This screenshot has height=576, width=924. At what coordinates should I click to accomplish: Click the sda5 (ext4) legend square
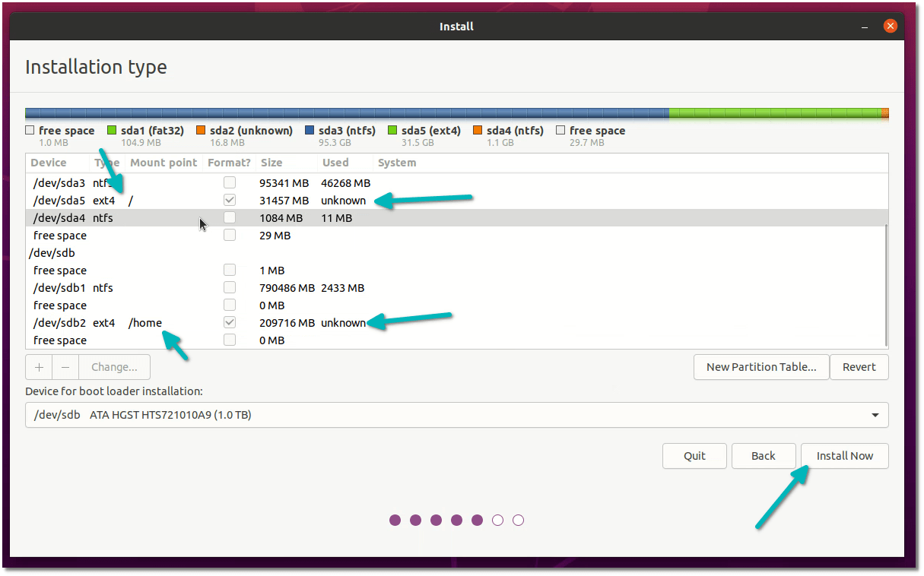[392, 130]
